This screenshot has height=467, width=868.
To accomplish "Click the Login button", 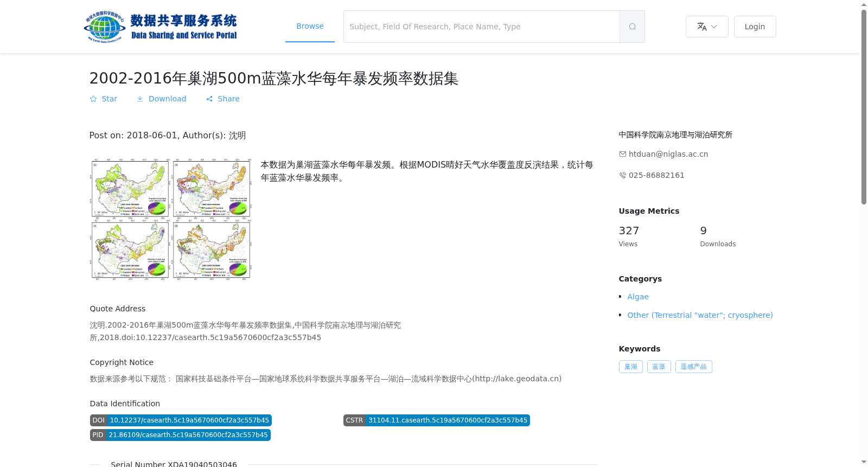I will click(x=755, y=27).
